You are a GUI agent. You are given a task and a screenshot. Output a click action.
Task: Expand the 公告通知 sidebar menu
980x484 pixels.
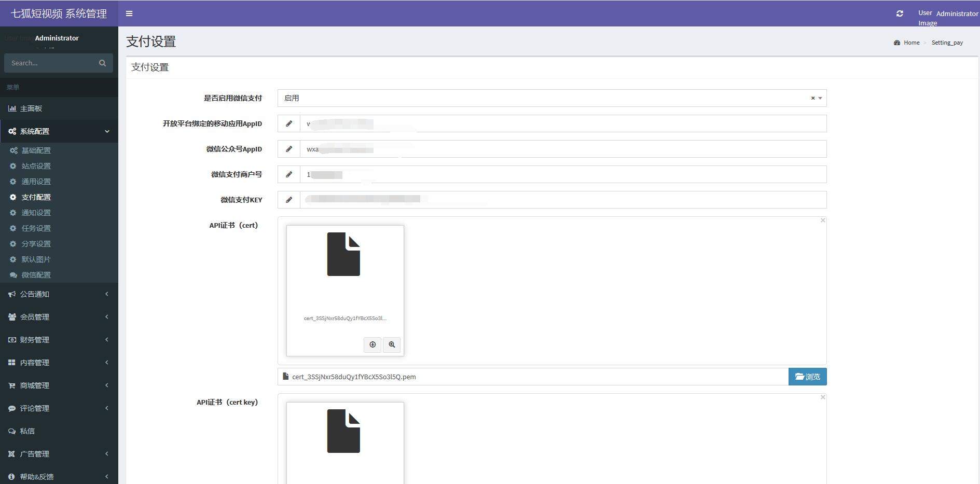(59, 294)
